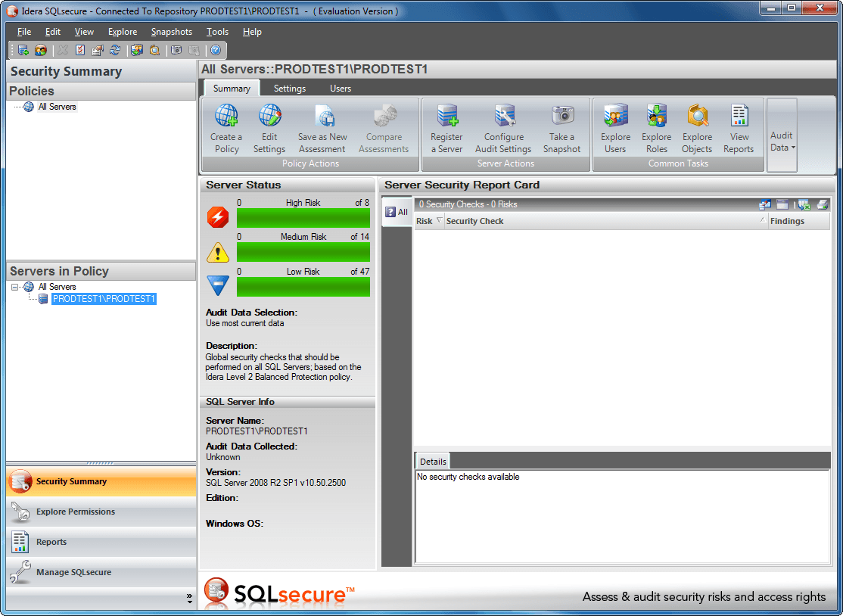The width and height of the screenshot is (843, 616).
Task: Open Explore Permissions navigation pane
Action: (101, 512)
